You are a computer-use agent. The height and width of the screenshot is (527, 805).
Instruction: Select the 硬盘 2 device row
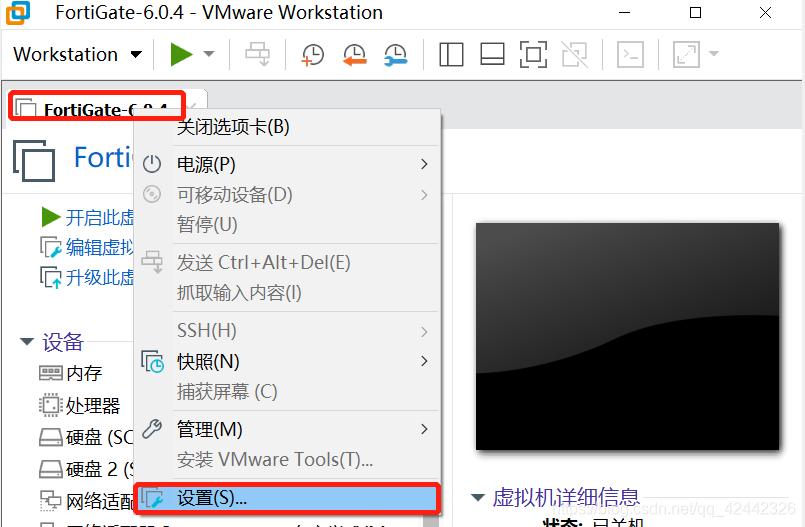click(x=86, y=470)
